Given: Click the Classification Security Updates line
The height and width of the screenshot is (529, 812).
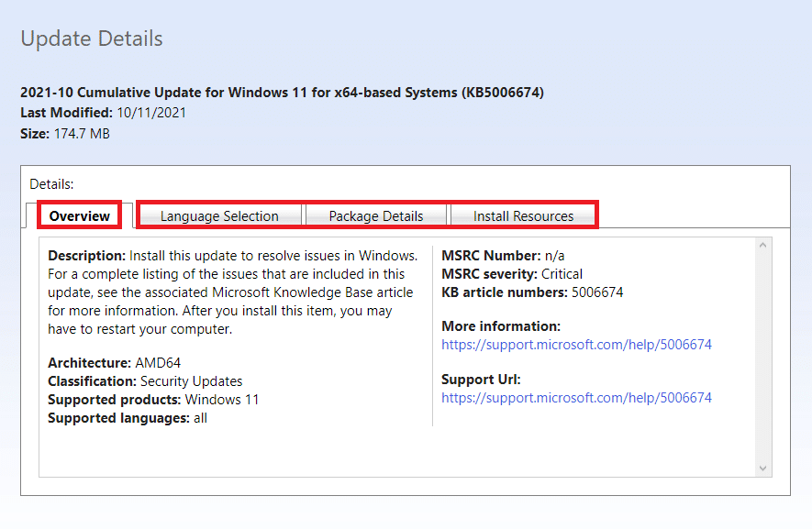Looking at the screenshot, I should pyautogui.click(x=145, y=380).
